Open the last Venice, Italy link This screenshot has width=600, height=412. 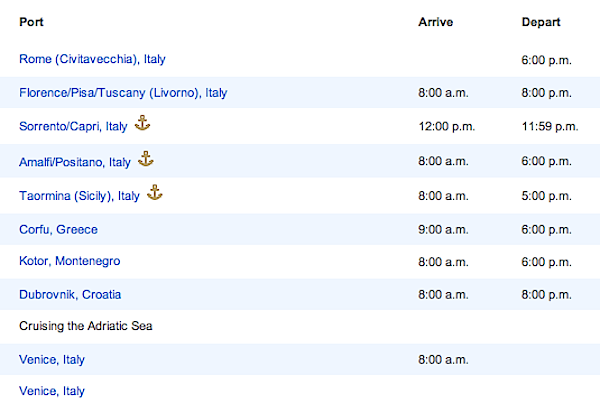tap(52, 391)
